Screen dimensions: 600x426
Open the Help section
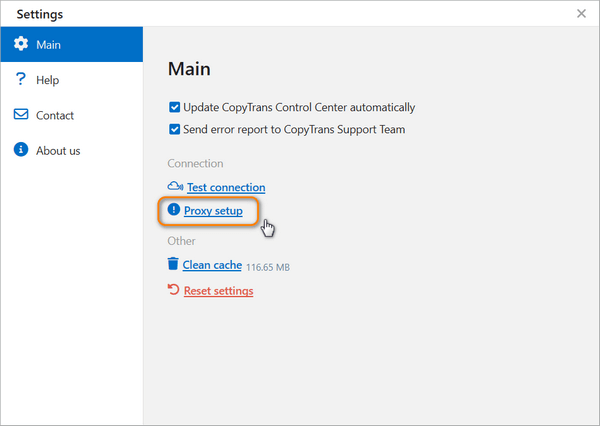point(48,80)
